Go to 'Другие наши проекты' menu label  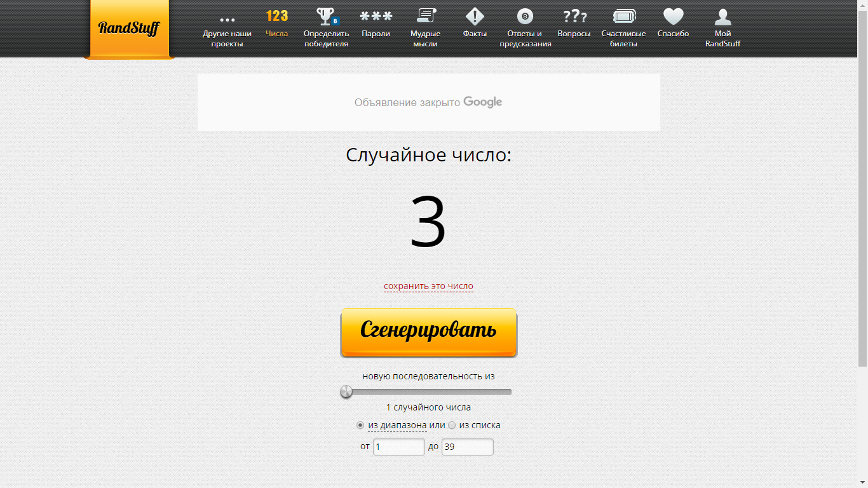[x=227, y=39]
